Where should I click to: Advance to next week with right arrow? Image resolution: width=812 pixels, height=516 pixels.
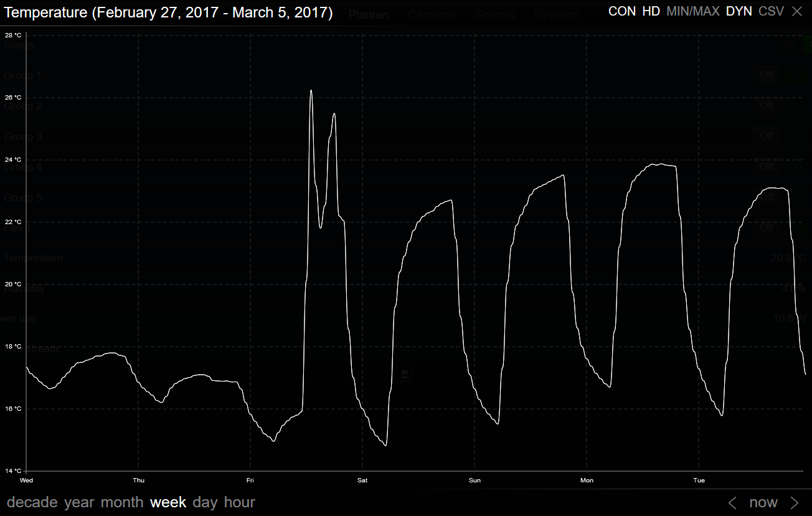(x=795, y=502)
